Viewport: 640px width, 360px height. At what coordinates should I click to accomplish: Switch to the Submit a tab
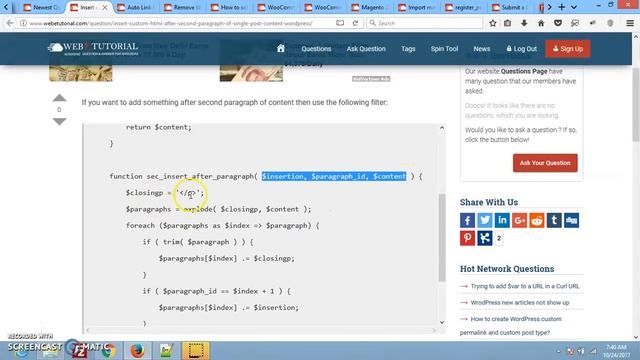[x=510, y=7]
